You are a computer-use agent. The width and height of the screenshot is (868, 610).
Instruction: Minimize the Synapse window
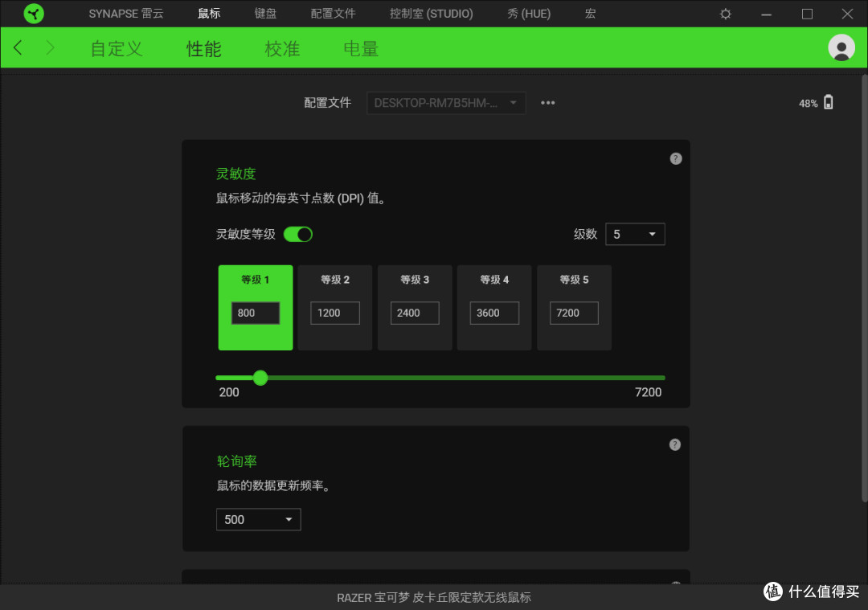pos(766,14)
